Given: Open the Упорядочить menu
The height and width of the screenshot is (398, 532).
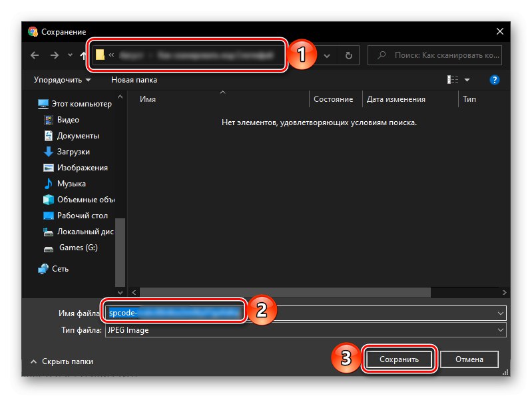Looking at the screenshot, I should [62, 80].
